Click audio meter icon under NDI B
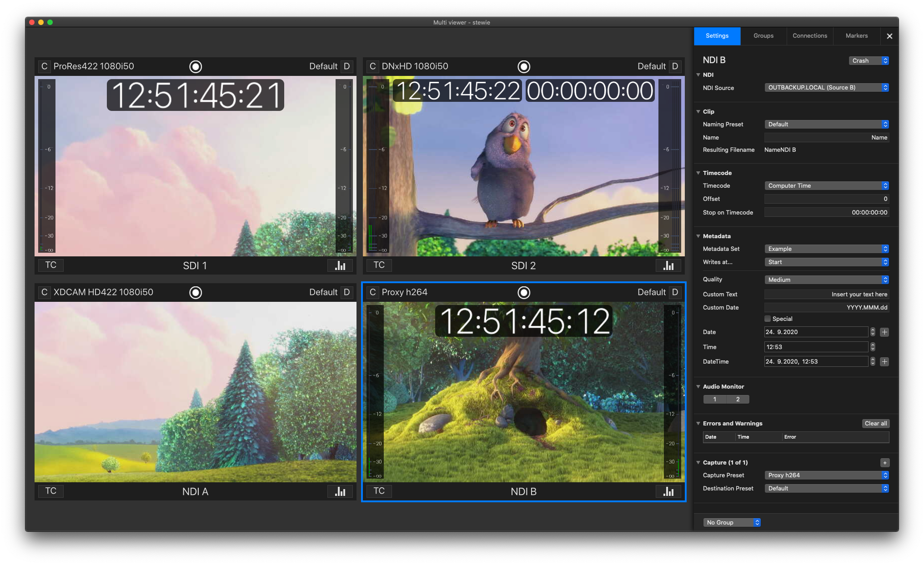 pos(668,491)
